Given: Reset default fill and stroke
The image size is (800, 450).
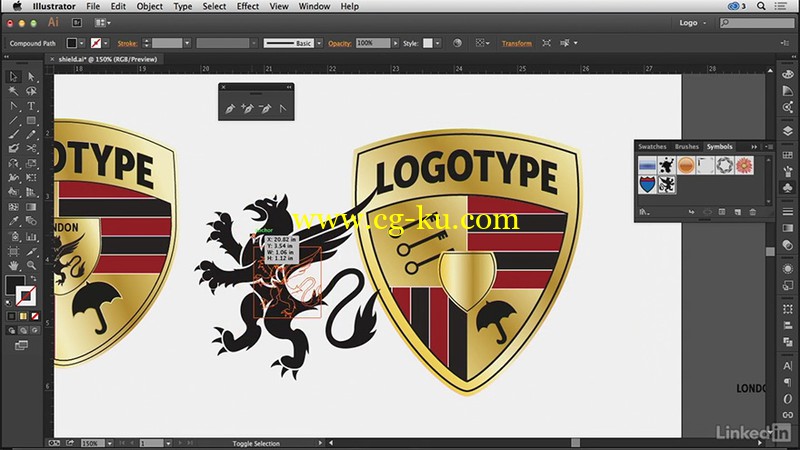Looking at the screenshot, I should coord(8,303).
